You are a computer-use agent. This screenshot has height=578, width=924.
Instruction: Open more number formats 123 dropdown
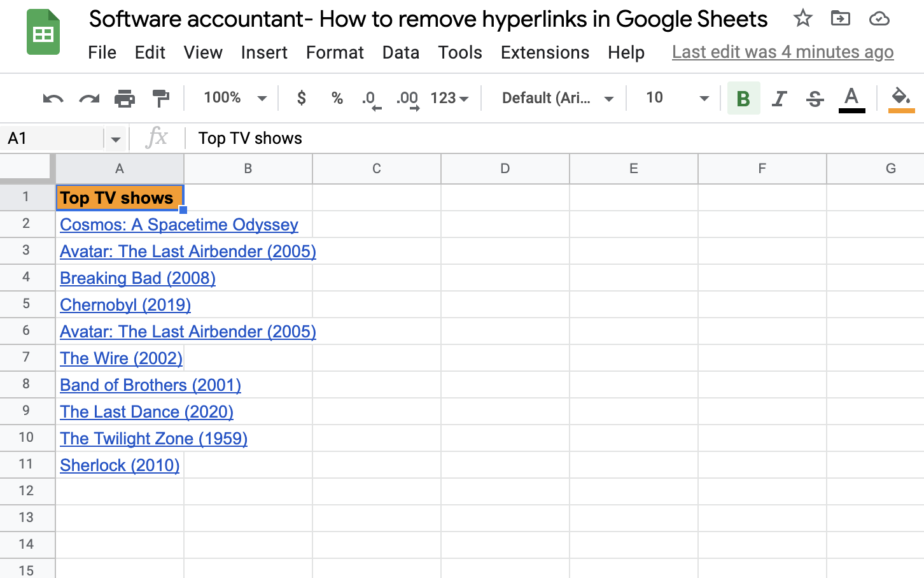[450, 98]
